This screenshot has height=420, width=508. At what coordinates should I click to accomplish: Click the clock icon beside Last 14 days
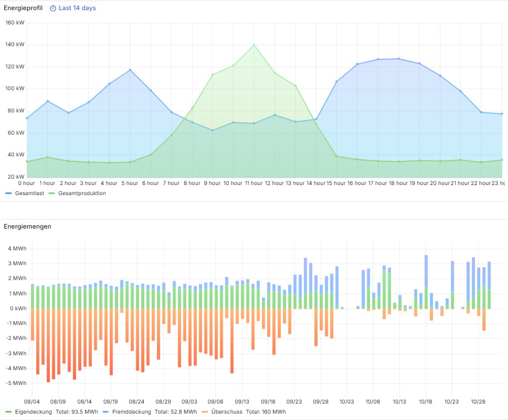point(53,9)
